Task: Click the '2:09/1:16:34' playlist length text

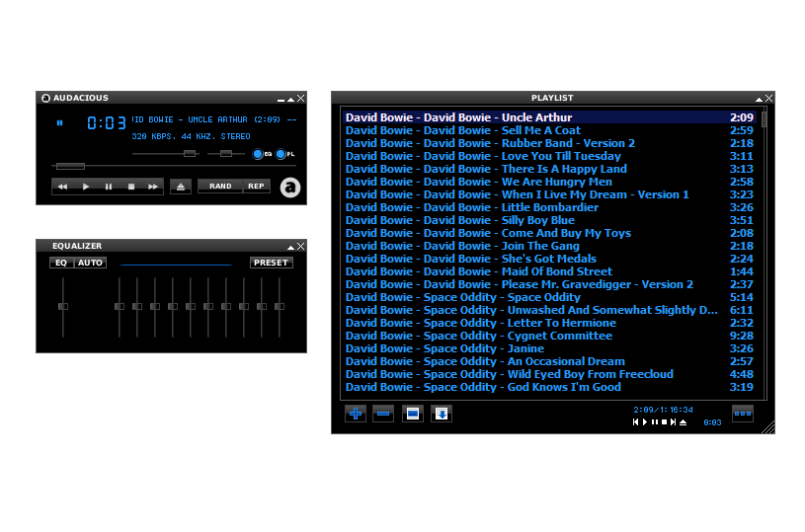Action: [x=663, y=410]
